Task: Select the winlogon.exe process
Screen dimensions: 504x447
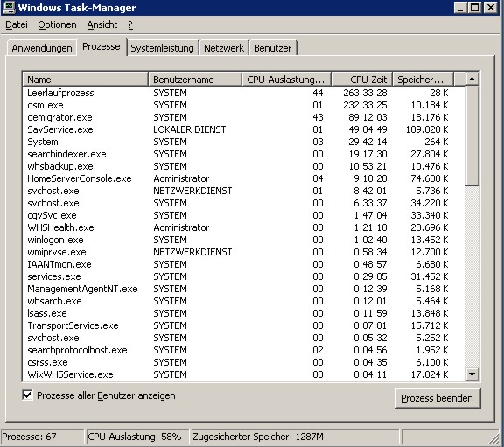Action: coord(243,240)
